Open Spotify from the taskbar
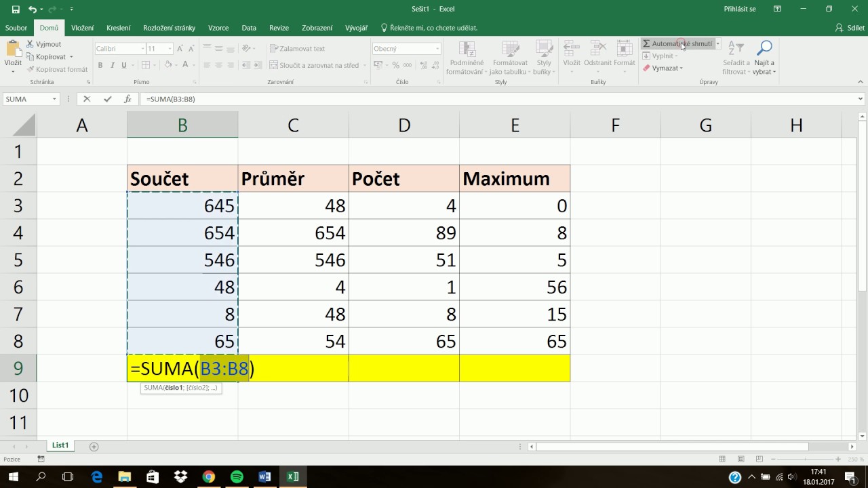868x488 pixels. [237, 476]
